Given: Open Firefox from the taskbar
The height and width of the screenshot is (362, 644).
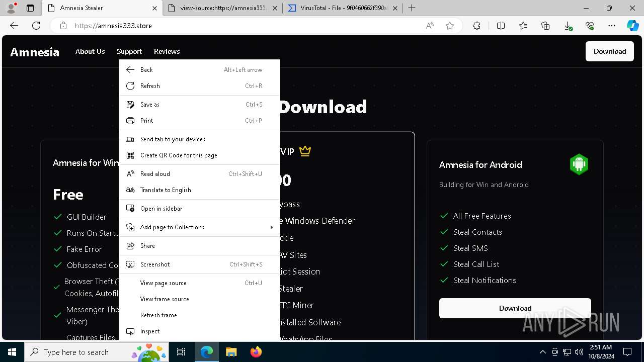Looking at the screenshot, I should coord(256,352).
